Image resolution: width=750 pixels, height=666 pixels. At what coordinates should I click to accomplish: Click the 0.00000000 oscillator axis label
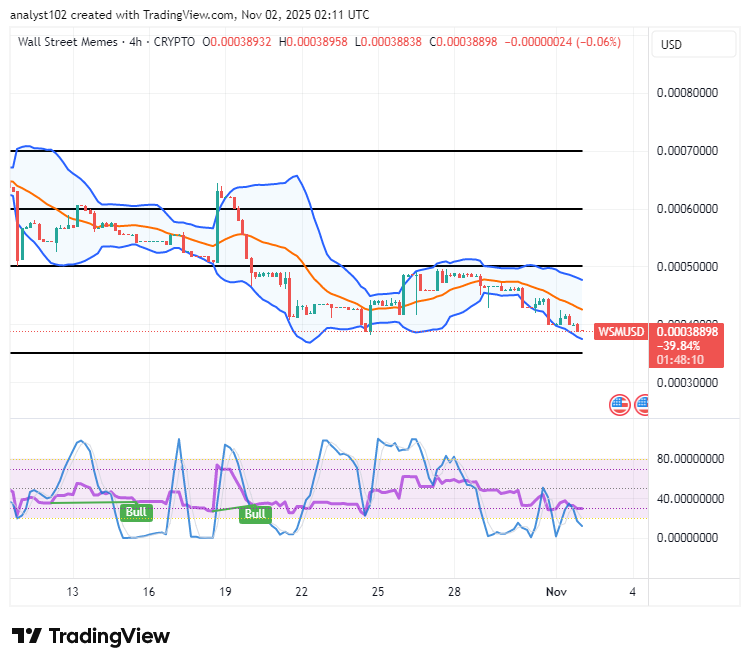687,538
